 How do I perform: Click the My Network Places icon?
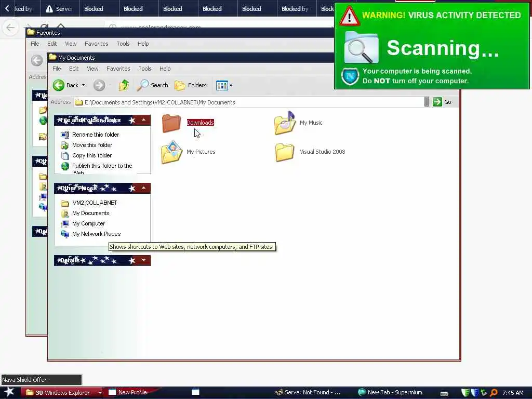tap(65, 234)
